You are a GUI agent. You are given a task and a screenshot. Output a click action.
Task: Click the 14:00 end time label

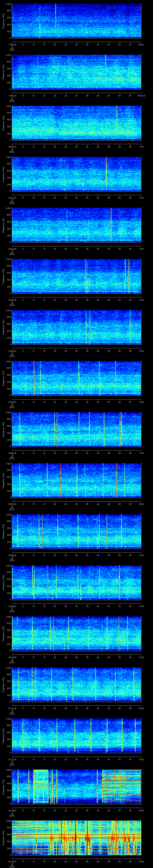pos(141,810)
